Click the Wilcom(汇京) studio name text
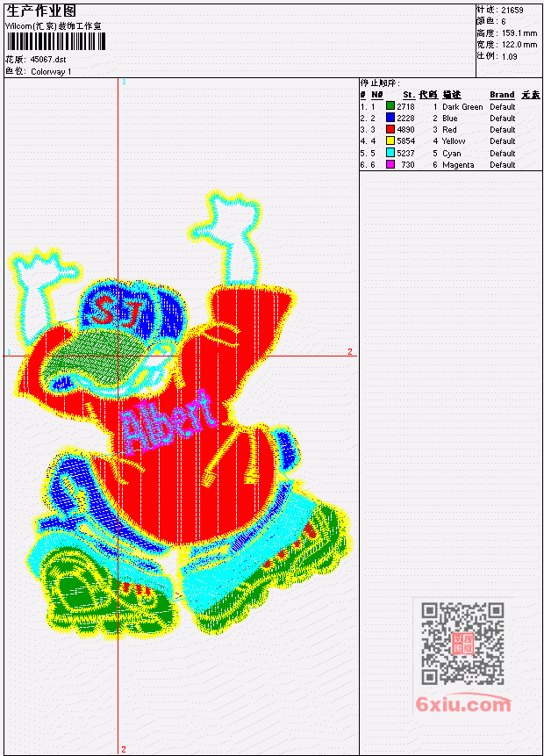Image resolution: width=544 pixels, height=756 pixels. [x=54, y=26]
